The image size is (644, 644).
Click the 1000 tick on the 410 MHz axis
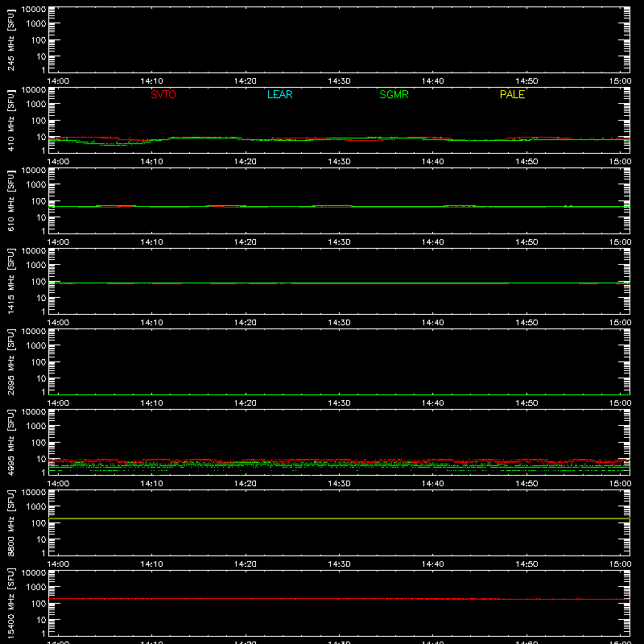tap(36, 105)
